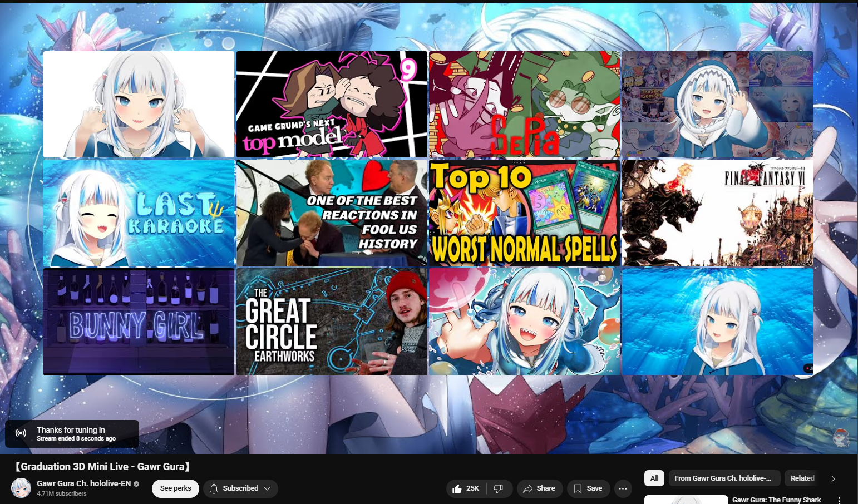
Task: Play the Game Grump's Next Top Model video
Action: pyautogui.click(x=332, y=105)
